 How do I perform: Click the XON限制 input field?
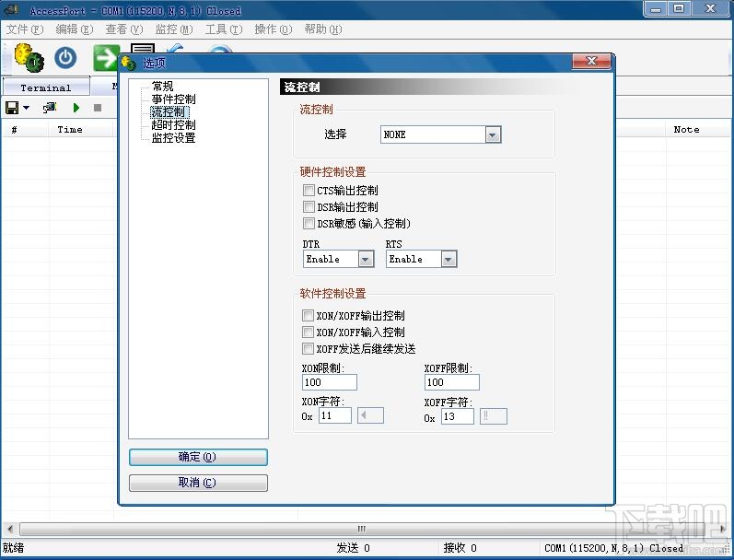tap(330, 382)
